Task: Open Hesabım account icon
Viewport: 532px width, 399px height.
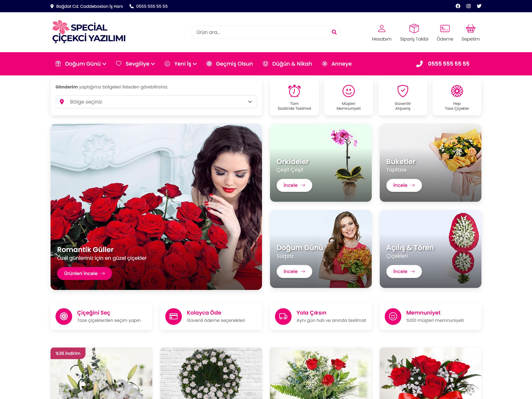Action: coord(381,28)
